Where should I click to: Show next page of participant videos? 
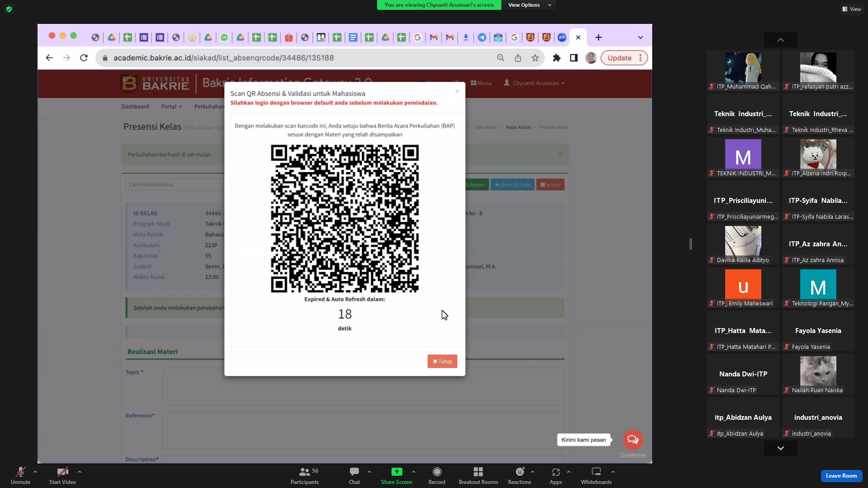click(x=781, y=448)
